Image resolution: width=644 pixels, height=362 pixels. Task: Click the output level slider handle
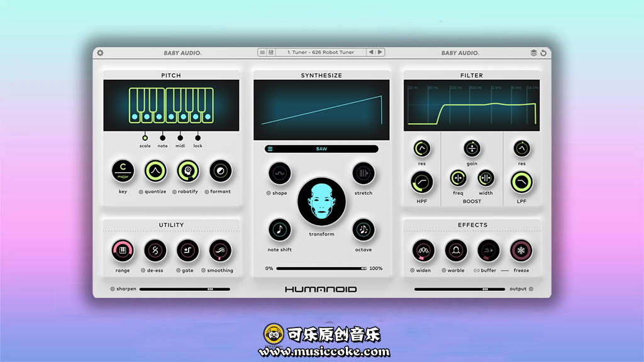click(485, 289)
